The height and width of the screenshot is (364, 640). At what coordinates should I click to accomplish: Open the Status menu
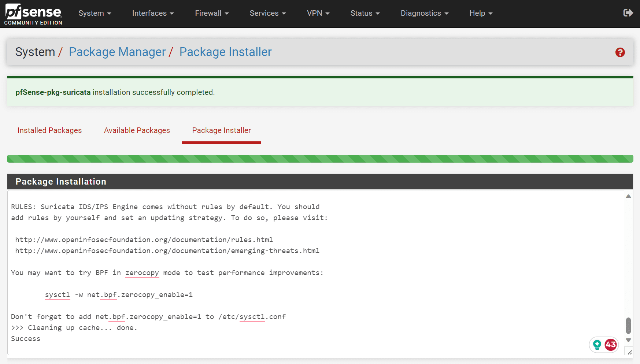click(x=365, y=13)
